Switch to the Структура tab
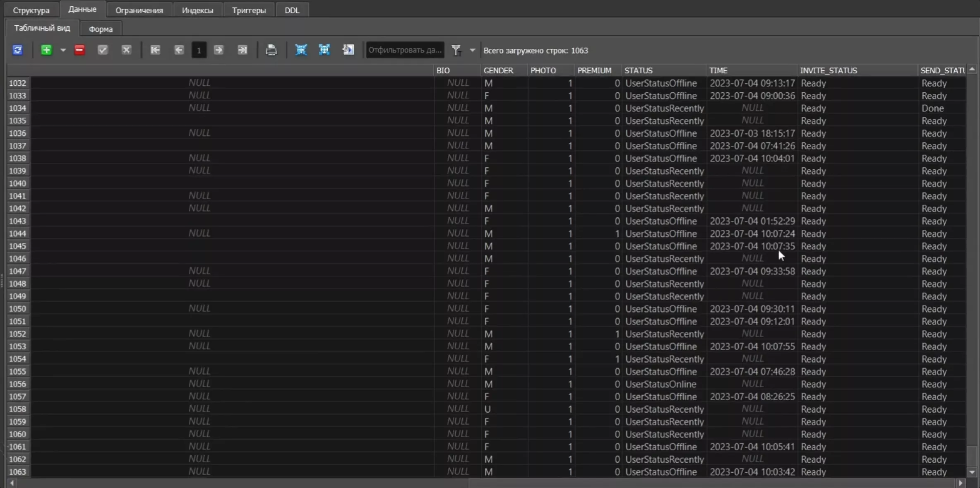Viewport: 980px width, 488px height. 31,10
